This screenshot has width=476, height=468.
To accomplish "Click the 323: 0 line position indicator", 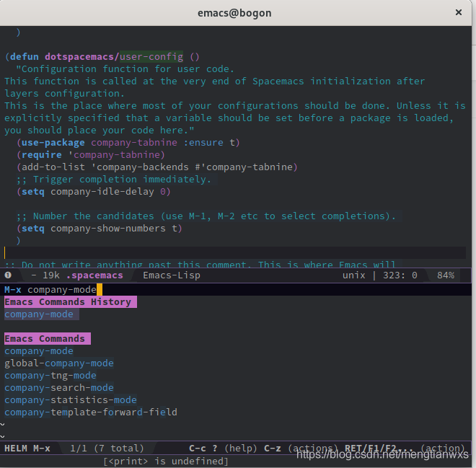I will point(400,275).
